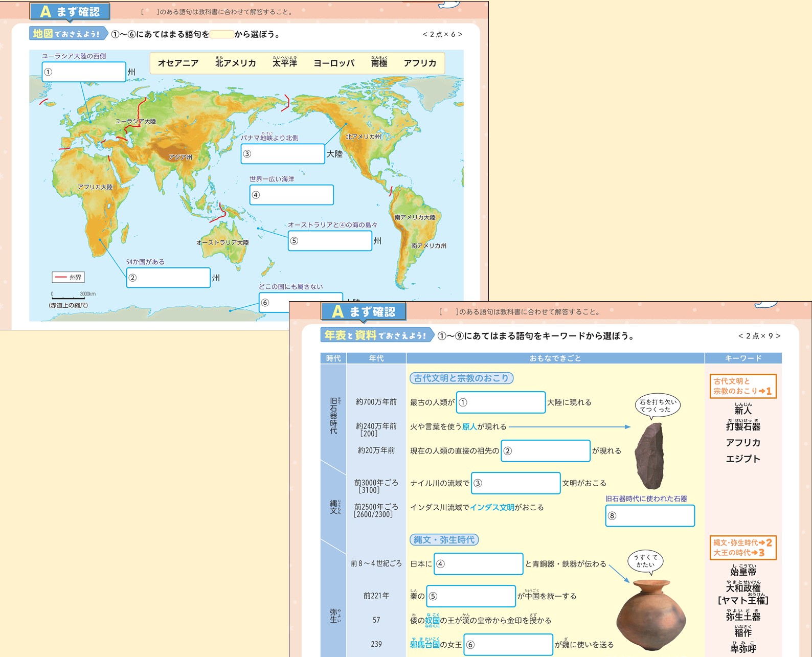Click answer box ⑧ under 旧石器時代に使われた石器
The height and width of the screenshot is (657, 812).
[650, 516]
